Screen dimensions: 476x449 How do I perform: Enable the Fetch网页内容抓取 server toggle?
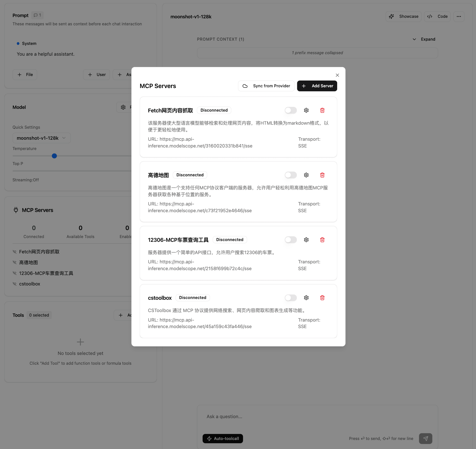291,110
